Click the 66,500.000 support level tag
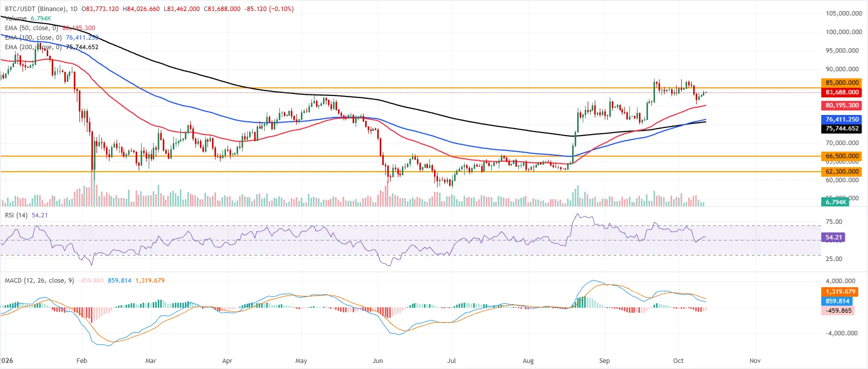Viewport: 868px width, 369px height. 841,156
